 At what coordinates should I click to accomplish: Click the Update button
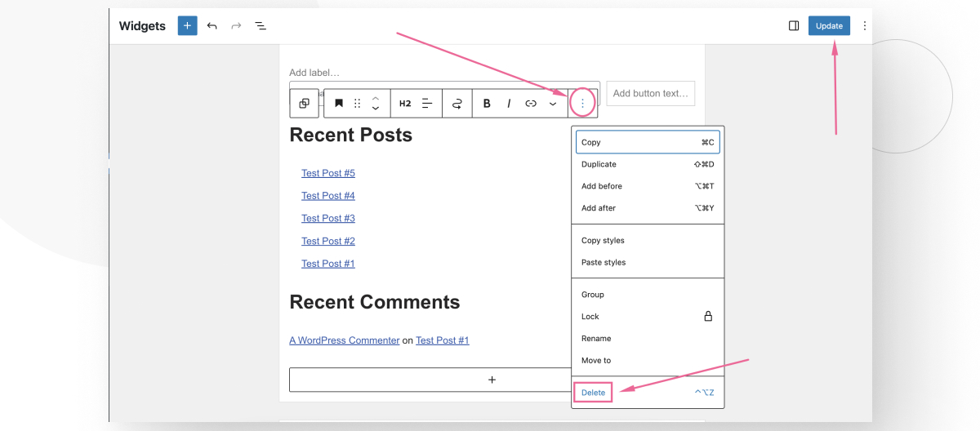(x=829, y=26)
